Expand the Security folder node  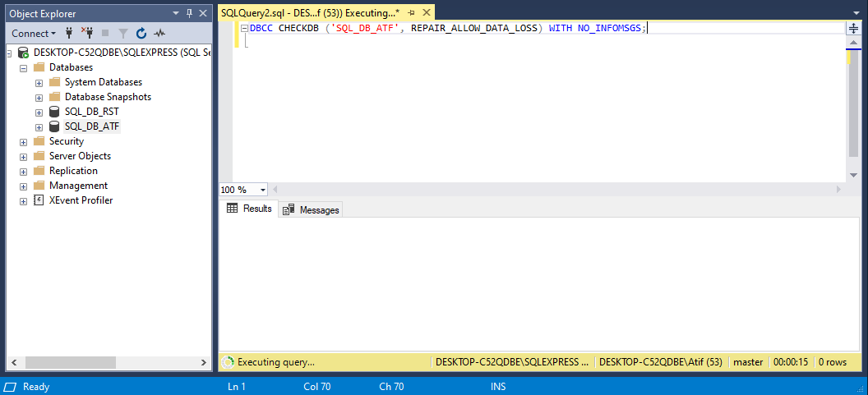(x=23, y=141)
